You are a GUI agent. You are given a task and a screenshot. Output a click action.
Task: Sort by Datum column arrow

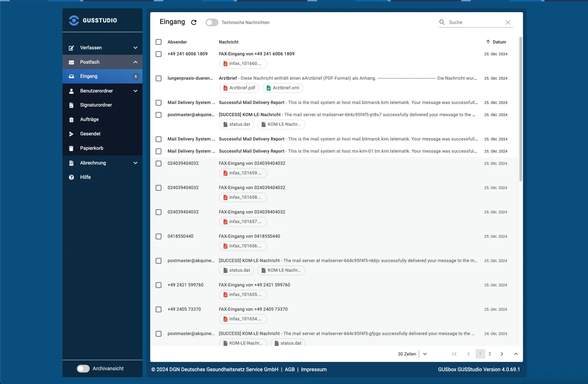click(x=488, y=42)
